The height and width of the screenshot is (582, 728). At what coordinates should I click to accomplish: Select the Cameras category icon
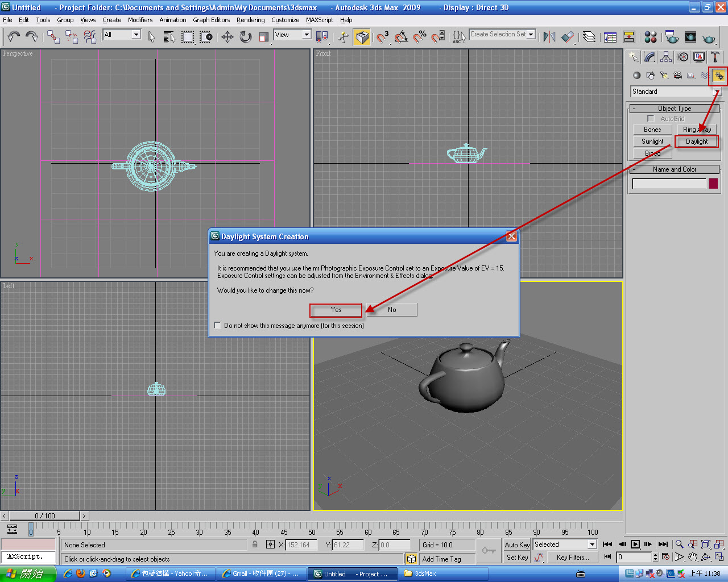coord(678,75)
